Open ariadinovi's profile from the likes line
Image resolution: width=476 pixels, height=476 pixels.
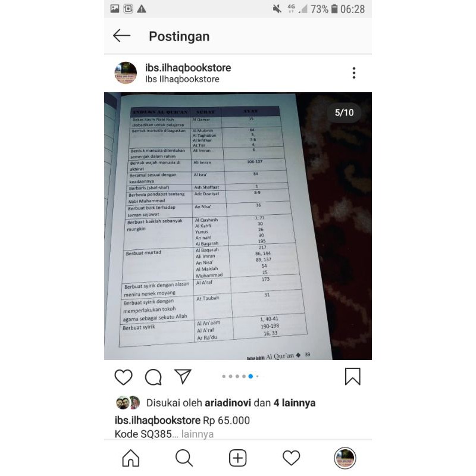point(228,403)
